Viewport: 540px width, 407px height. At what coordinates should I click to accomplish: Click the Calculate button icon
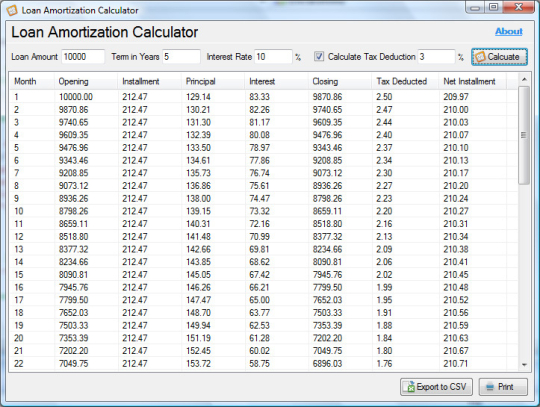click(x=480, y=57)
